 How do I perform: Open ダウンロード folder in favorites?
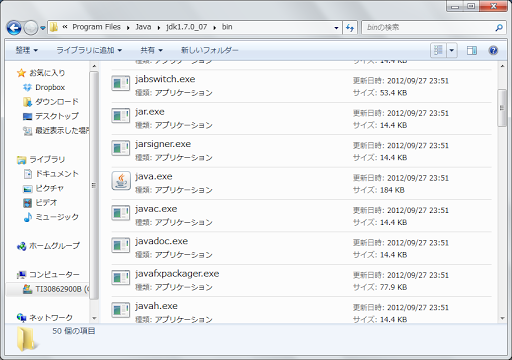pyautogui.click(x=51, y=102)
